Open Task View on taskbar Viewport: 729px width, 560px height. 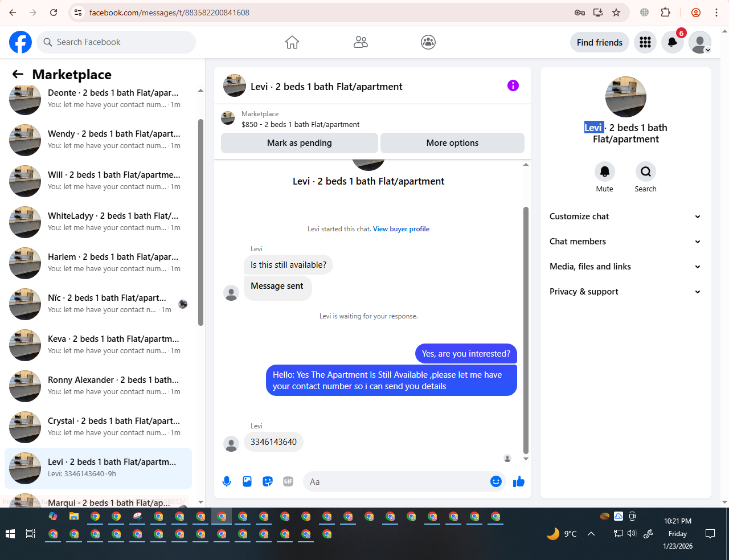point(31,534)
